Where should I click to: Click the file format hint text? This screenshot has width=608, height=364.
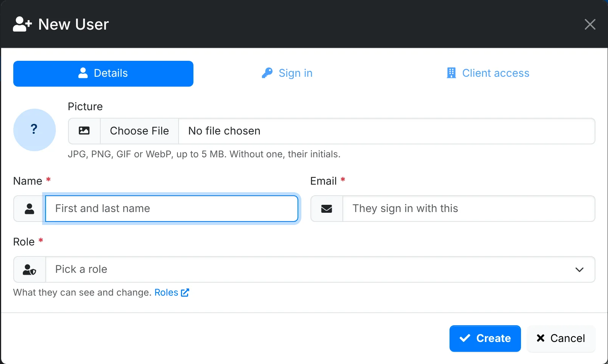tap(204, 154)
